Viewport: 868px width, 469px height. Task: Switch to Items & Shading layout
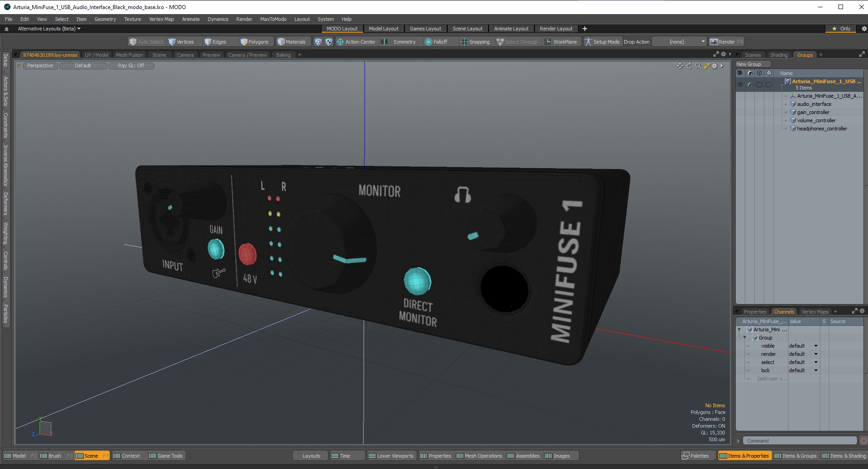843,456
